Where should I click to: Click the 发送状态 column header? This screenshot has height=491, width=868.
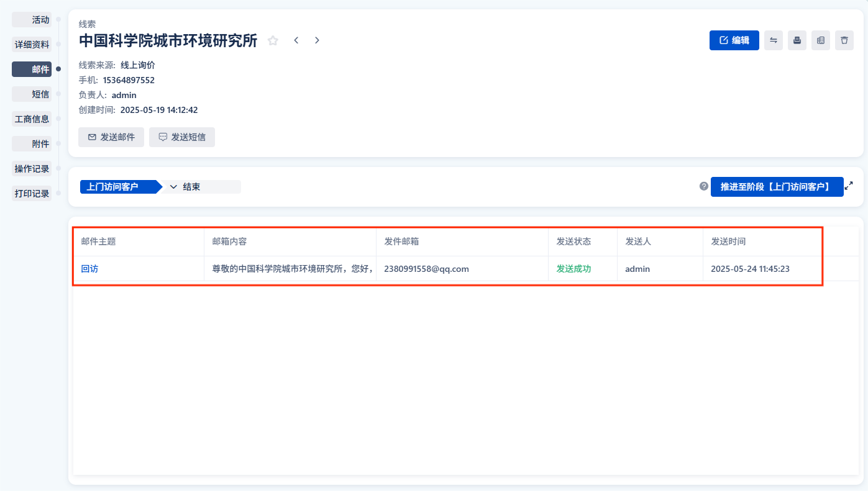[583, 241]
